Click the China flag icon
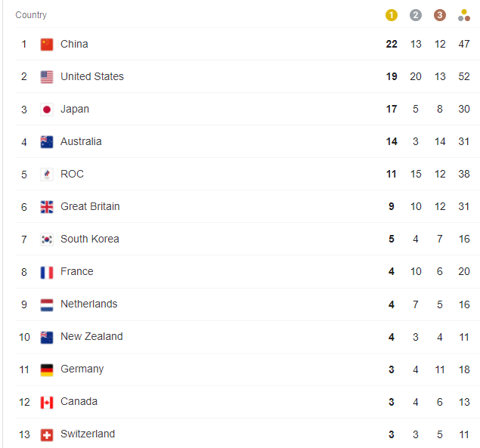 click(47, 45)
